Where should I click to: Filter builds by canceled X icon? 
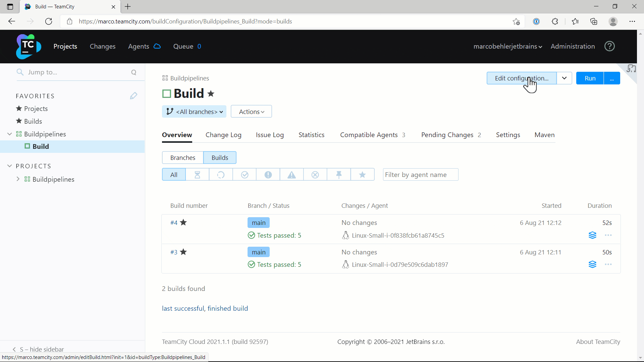pos(315,175)
